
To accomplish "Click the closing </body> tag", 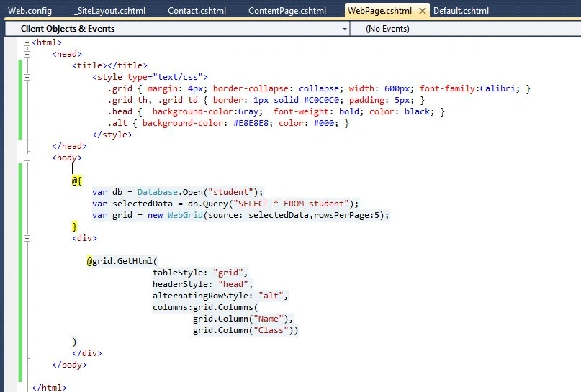I will coord(69,365).
